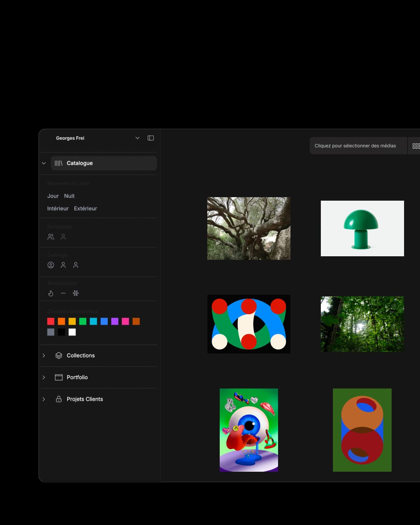420x525 pixels.
Task: Filter by single person icon under Personnes
Action: pyautogui.click(x=63, y=237)
